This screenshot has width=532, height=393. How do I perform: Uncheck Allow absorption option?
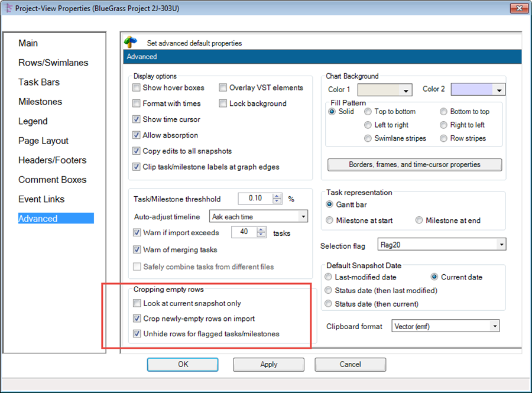point(137,135)
